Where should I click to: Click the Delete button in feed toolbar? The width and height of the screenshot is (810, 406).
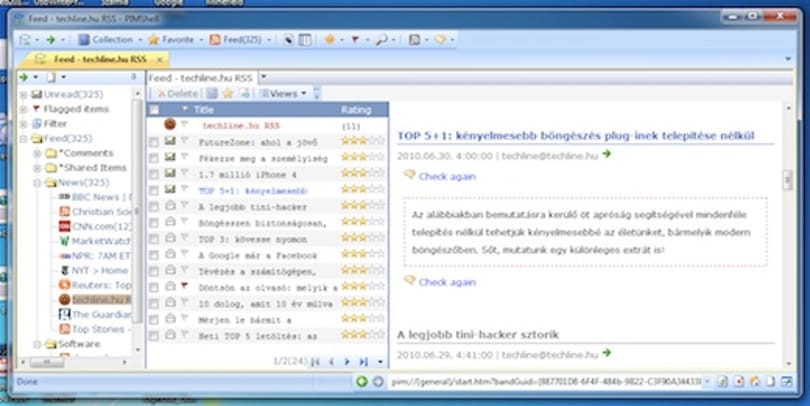(x=178, y=93)
